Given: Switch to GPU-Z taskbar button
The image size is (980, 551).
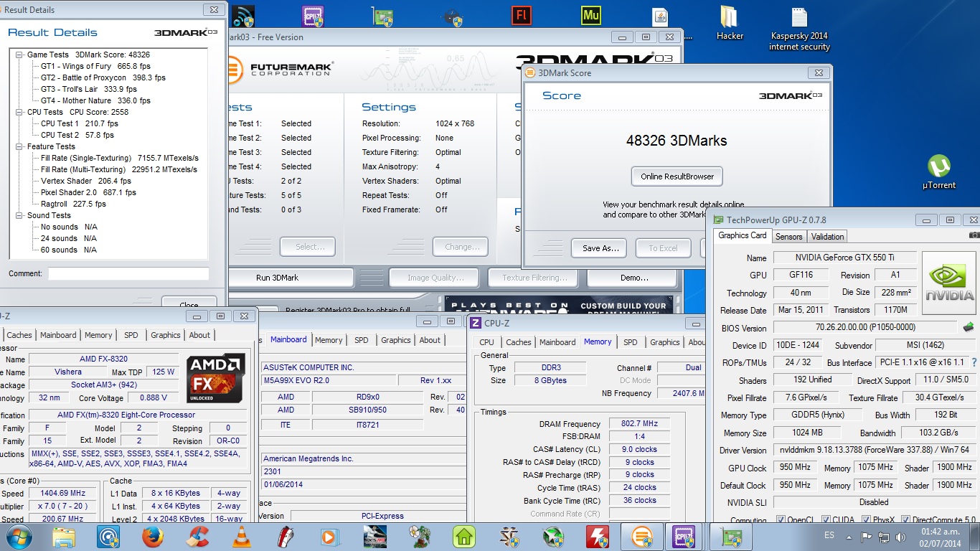Looking at the screenshot, I should click(731, 536).
